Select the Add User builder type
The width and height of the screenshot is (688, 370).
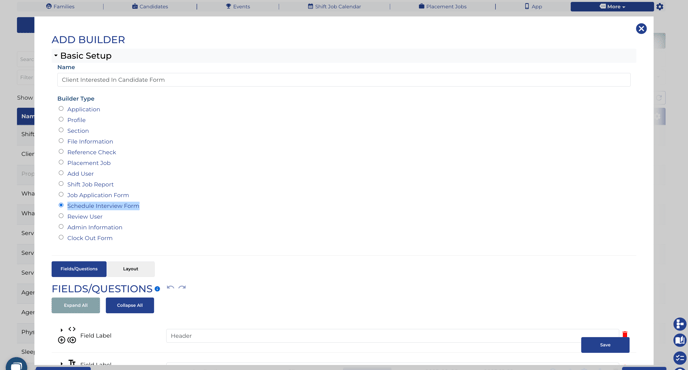tap(61, 173)
